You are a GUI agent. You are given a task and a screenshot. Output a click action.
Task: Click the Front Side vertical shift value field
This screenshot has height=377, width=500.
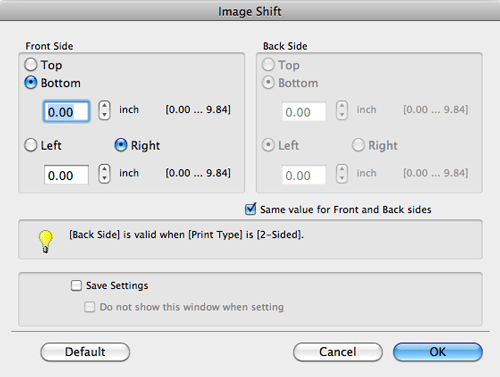click(x=66, y=112)
